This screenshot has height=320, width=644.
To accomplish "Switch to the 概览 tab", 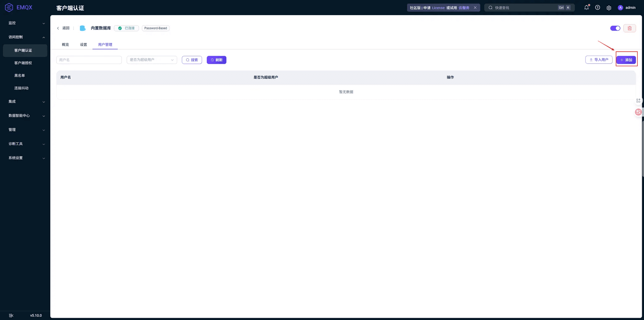I will pos(65,45).
